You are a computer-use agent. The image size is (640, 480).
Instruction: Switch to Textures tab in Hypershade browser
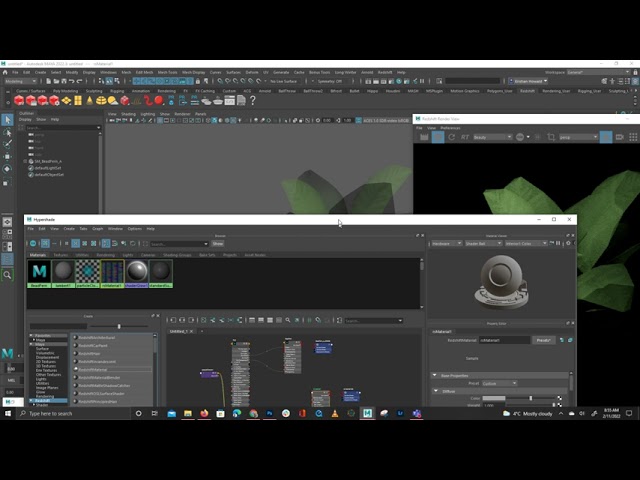tap(61, 255)
